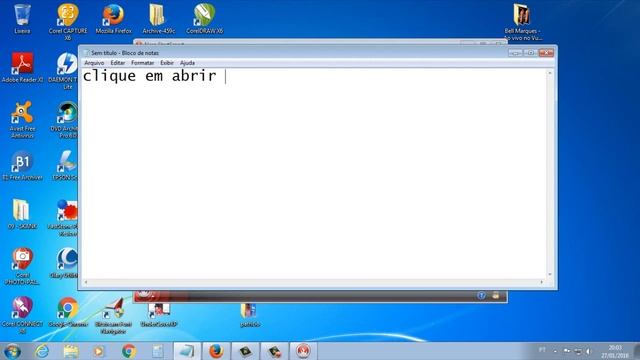Screen dimensions: 640x360
Task: Select the FastStone image viewer desktop icon
Action: tap(64, 218)
